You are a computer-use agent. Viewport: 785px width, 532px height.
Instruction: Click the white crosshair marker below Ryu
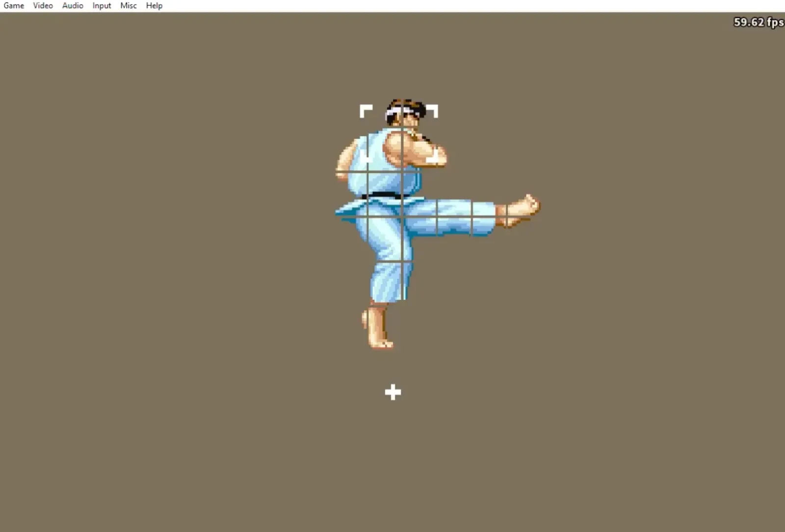tap(392, 392)
